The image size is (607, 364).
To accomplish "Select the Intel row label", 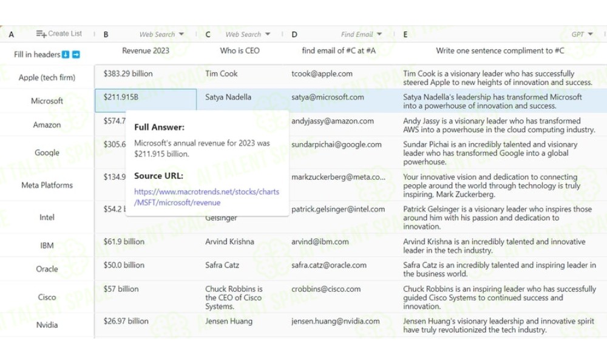I will (47, 217).
